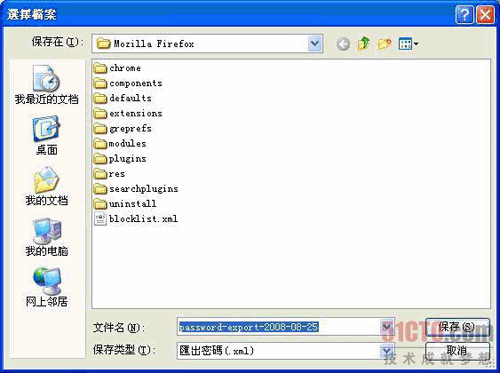Click the 保存 (S) button
The image size is (500, 373).
pos(457,327)
